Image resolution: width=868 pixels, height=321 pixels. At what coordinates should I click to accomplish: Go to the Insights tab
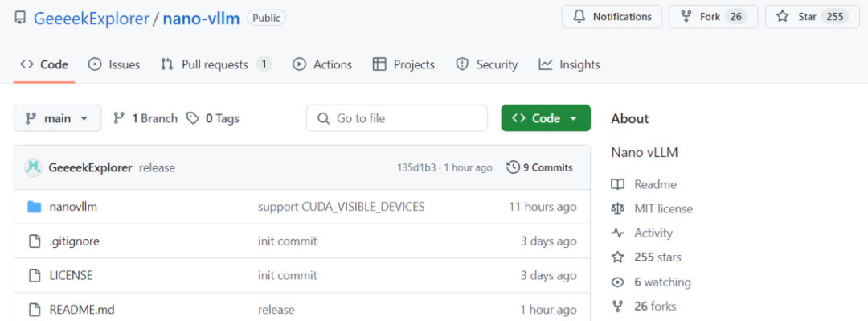click(569, 64)
